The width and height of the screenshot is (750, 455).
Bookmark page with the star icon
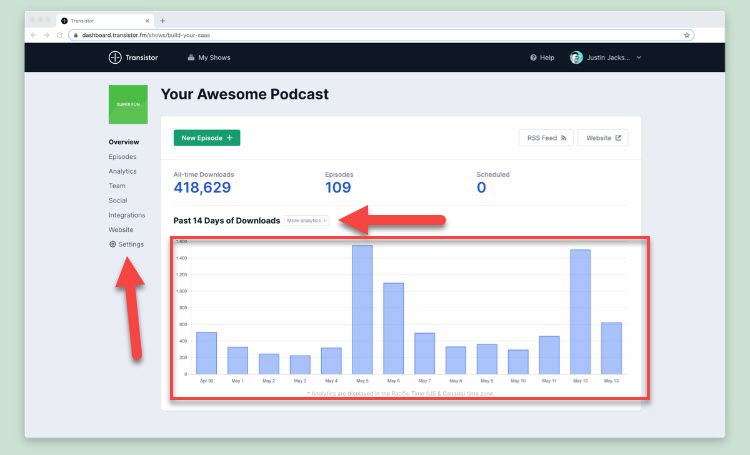click(x=686, y=35)
